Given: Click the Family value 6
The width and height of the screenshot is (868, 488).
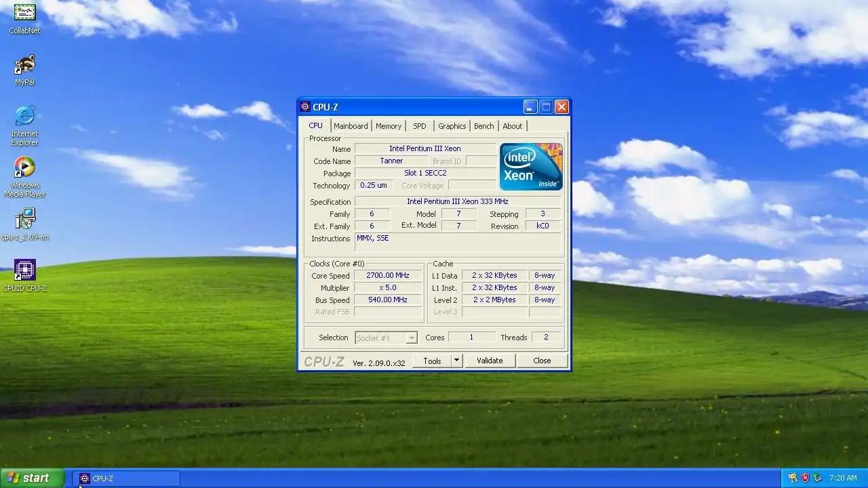Looking at the screenshot, I should 372,213.
